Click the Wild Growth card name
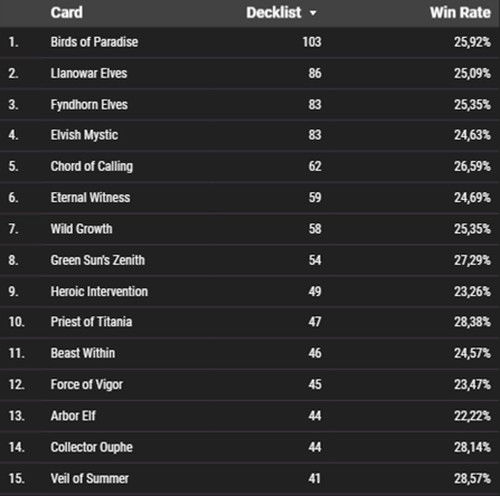Viewport: 500px width, 496px height. coord(82,229)
